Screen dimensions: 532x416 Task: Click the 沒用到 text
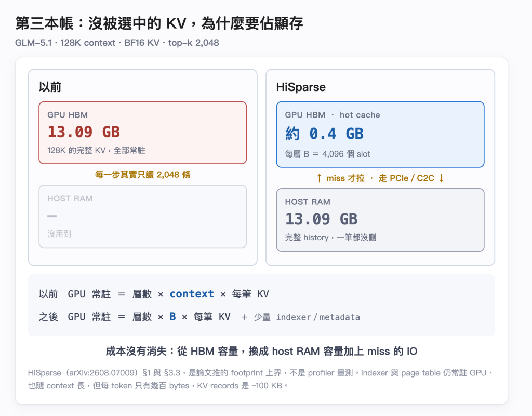(x=59, y=233)
